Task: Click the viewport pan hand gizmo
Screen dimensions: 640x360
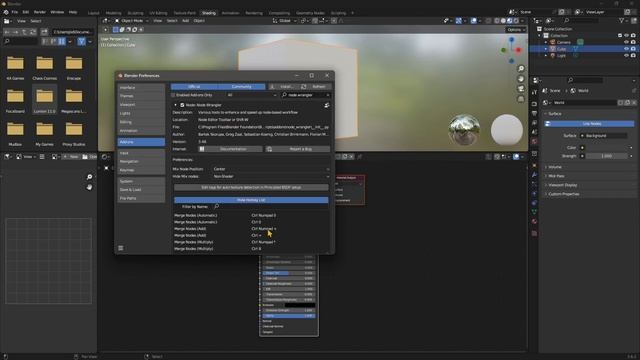Action: point(521,79)
